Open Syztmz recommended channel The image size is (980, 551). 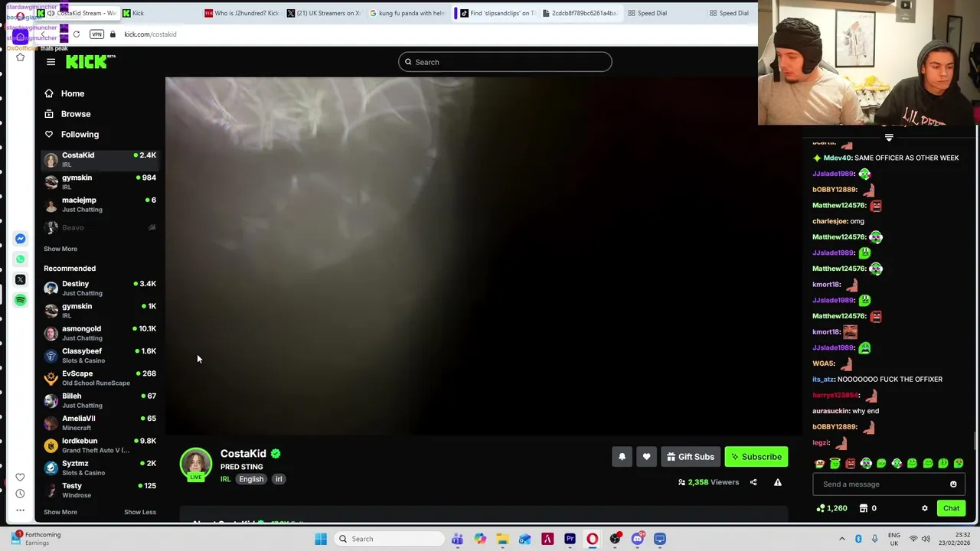click(x=100, y=468)
